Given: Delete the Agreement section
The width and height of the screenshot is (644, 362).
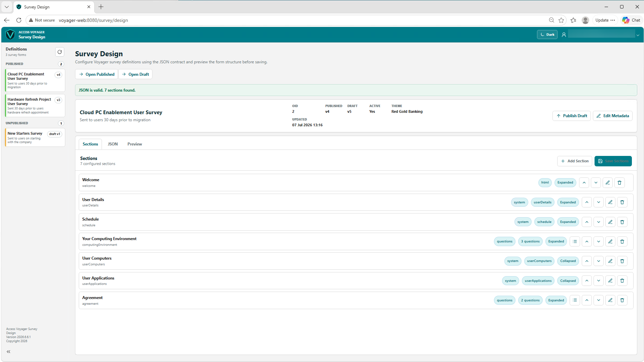Looking at the screenshot, I should tap(622, 300).
